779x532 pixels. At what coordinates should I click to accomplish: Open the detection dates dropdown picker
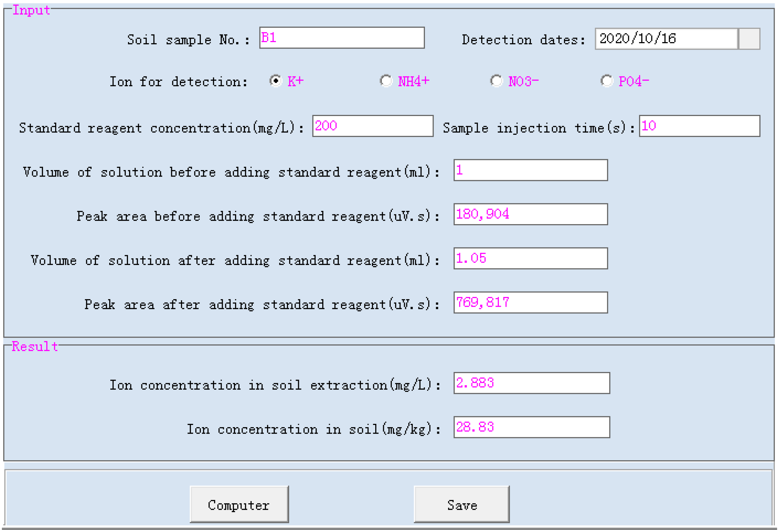749,39
